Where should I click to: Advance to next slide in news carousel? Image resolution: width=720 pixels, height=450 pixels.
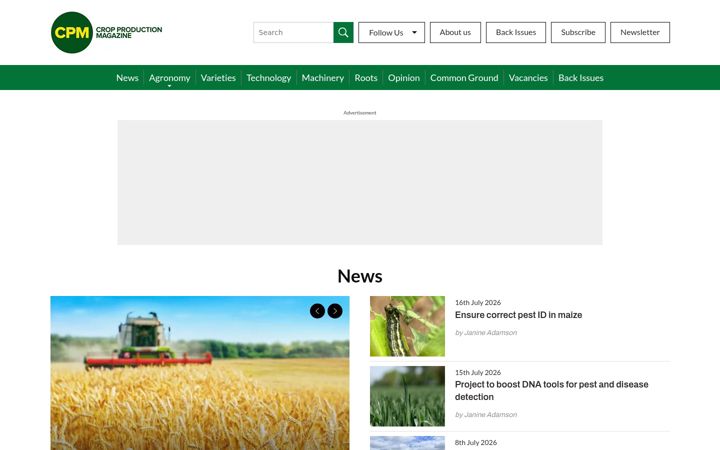[335, 311]
